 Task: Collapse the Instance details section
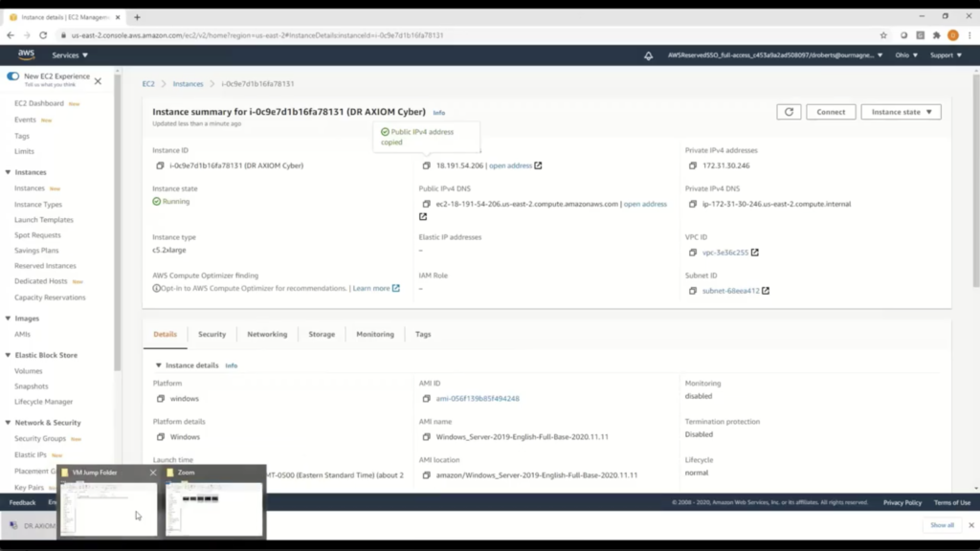click(159, 365)
